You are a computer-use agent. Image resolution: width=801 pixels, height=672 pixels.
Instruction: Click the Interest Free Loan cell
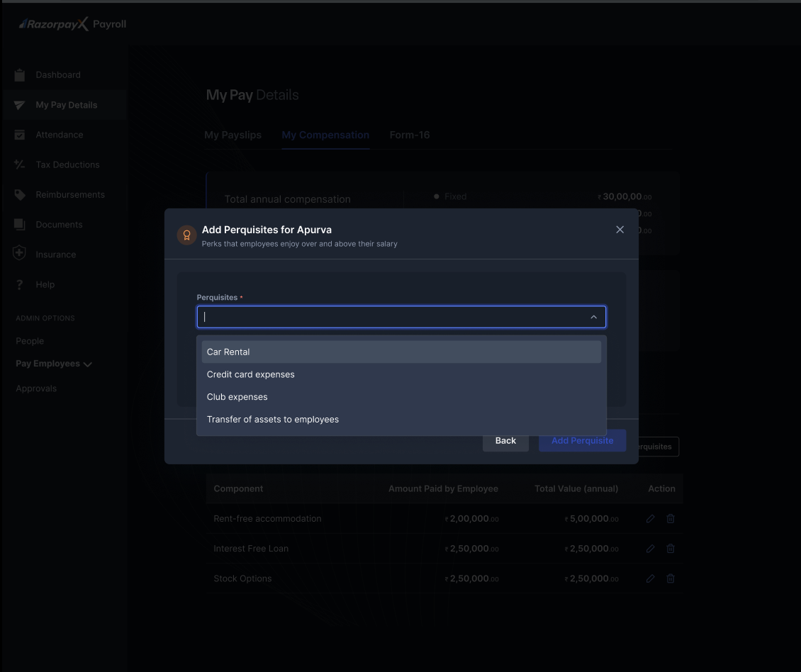point(251,549)
